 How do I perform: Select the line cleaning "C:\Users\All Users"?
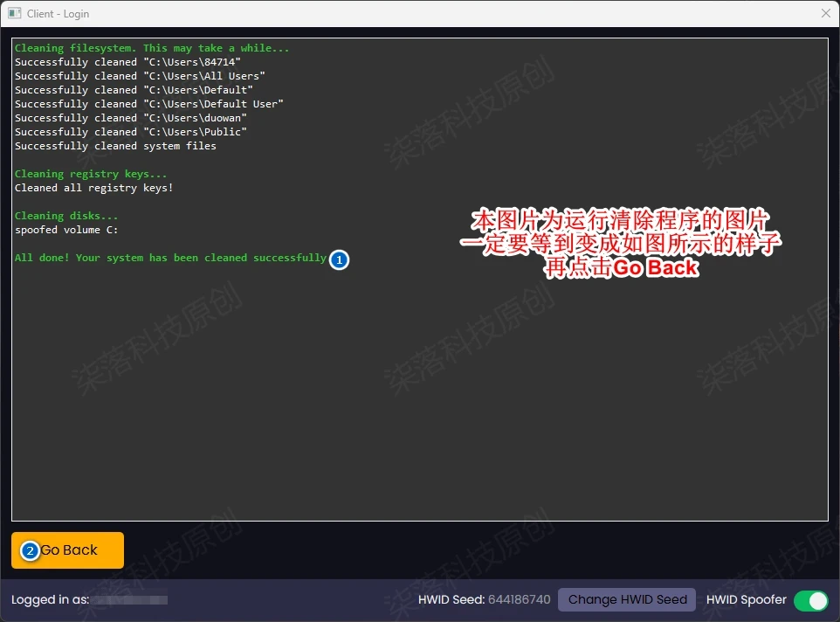coord(140,76)
